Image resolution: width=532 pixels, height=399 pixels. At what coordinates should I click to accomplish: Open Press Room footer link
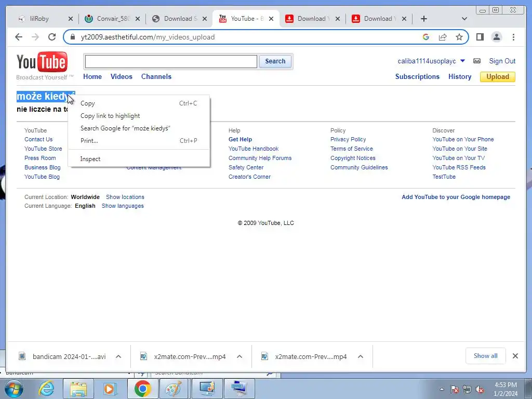(40, 158)
